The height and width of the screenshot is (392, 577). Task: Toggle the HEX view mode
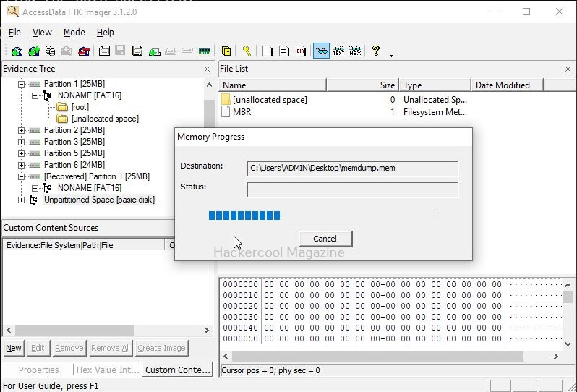pyautogui.click(x=355, y=51)
